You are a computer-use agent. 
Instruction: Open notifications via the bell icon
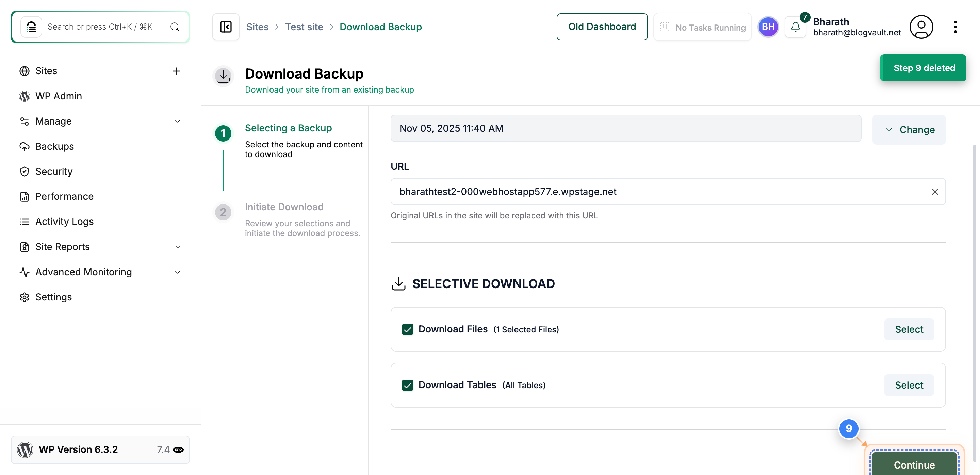(x=795, y=27)
